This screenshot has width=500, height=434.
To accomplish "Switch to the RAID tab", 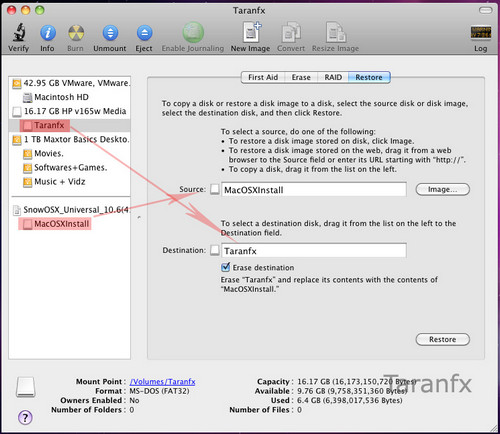I will pos(333,77).
